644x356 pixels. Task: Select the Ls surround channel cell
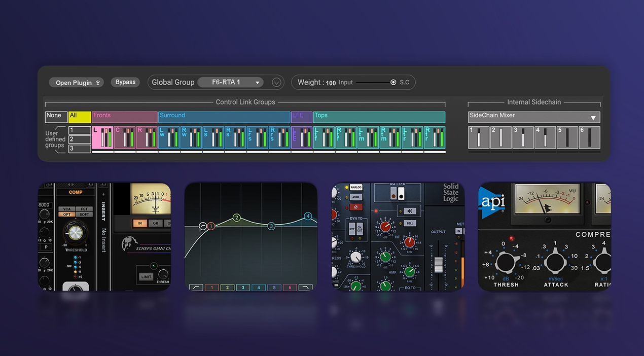(x=213, y=137)
